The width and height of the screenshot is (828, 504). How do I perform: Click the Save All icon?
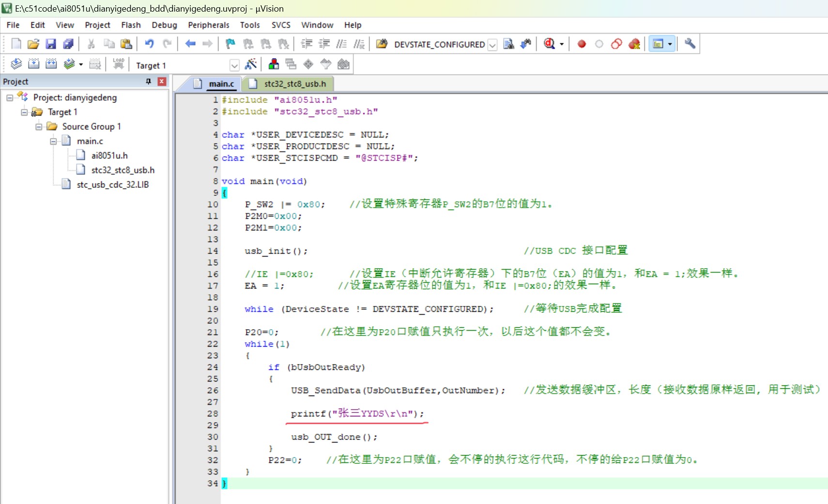click(x=68, y=44)
